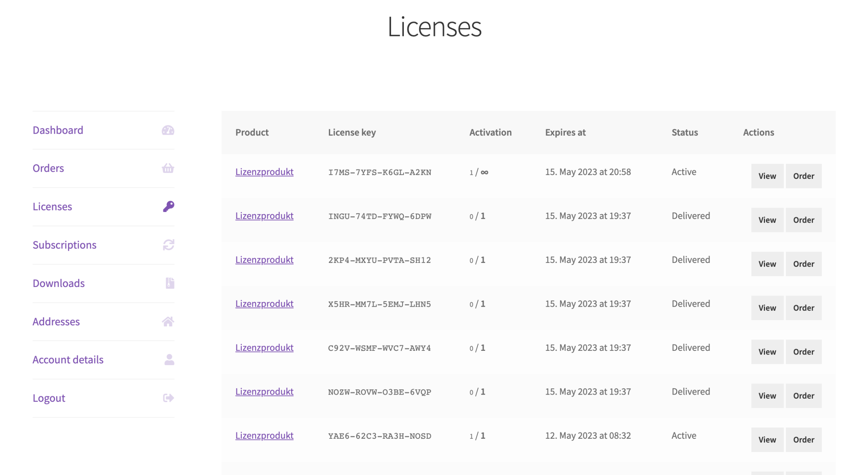
Task: Open order for license 2KP4-MXYU-PVTA-SH12
Action: point(804,264)
